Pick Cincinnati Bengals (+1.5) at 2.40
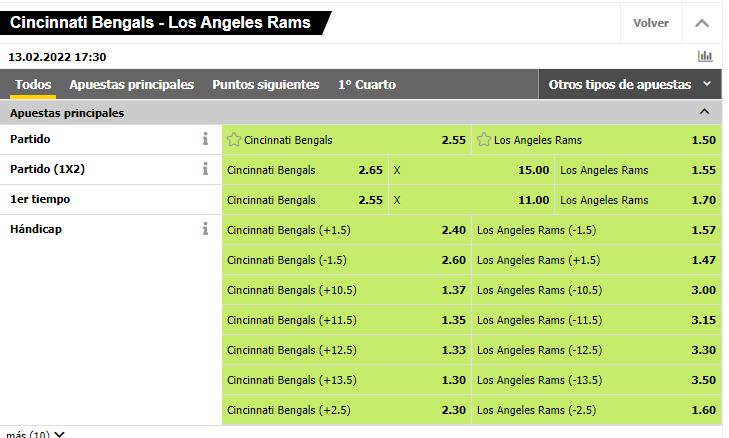729x438 pixels. tap(346, 230)
